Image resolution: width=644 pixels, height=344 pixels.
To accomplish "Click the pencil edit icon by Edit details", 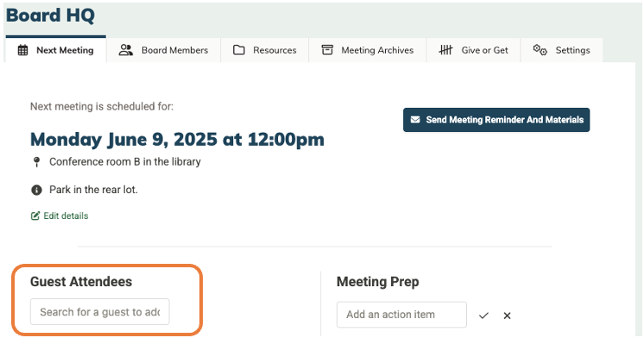I will 35,216.
